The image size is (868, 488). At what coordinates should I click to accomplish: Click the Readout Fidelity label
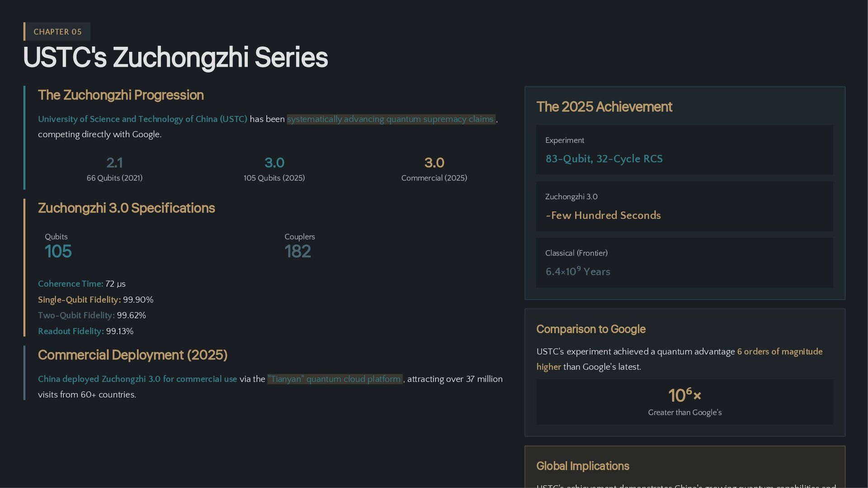71,331
